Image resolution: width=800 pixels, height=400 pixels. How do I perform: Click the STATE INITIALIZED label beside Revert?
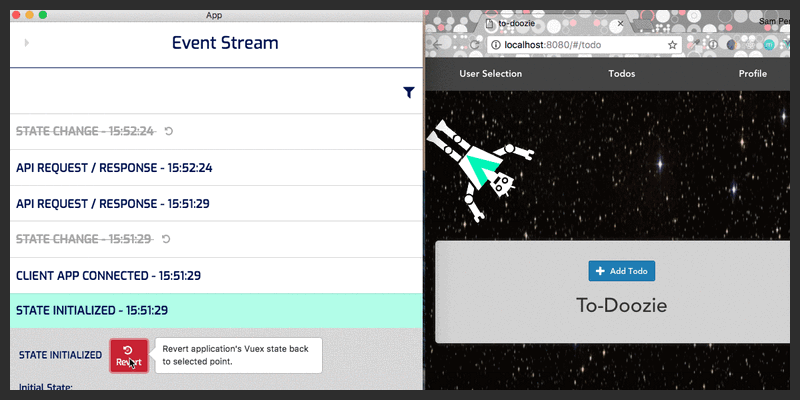pyautogui.click(x=60, y=355)
